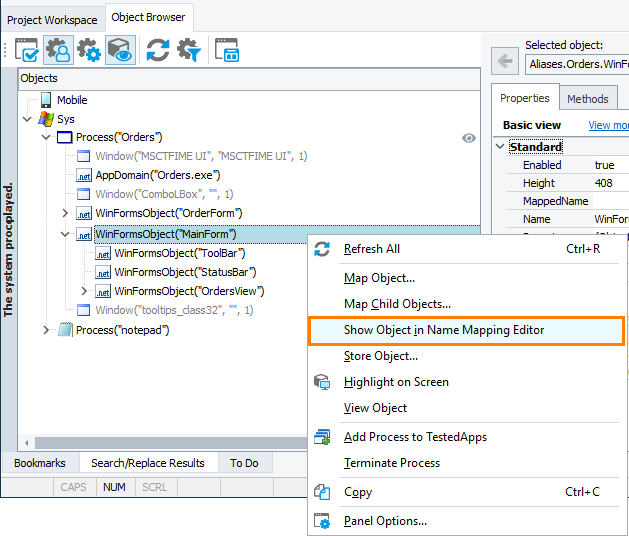Image resolution: width=629 pixels, height=536 pixels.
Task: Click the first toolbar icon with checkmark window
Action: click(x=27, y=50)
